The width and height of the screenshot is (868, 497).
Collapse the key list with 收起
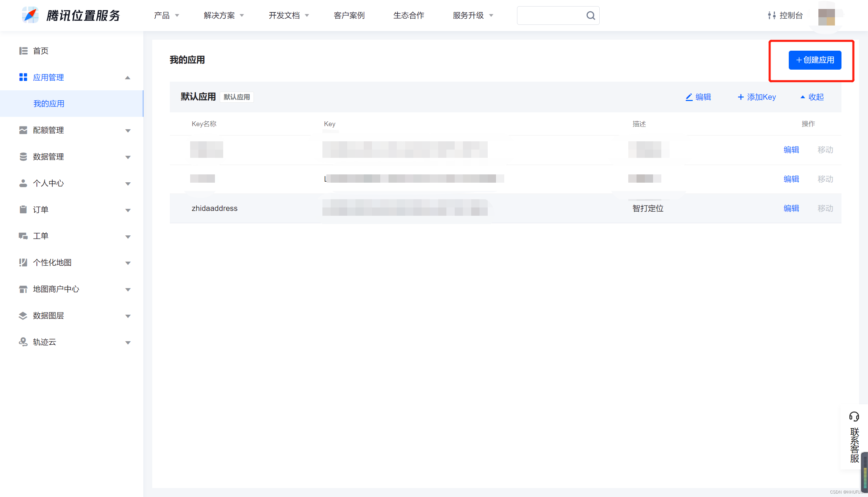click(812, 97)
